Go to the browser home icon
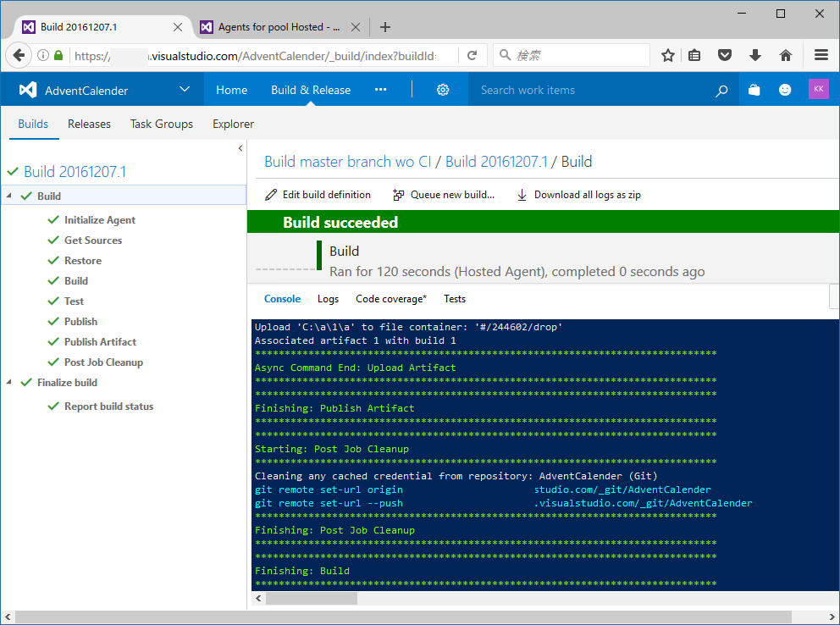The width and height of the screenshot is (840, 625). pos(785,55)
